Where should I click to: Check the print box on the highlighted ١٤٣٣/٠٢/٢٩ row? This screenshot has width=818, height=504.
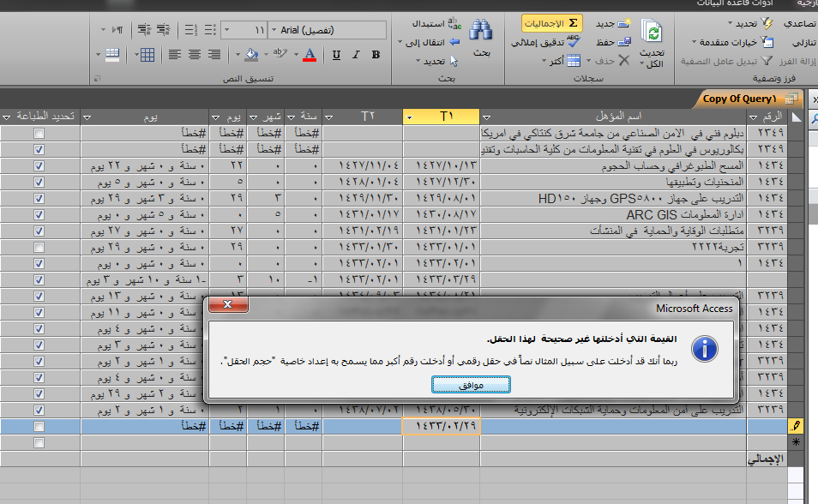point(39,427)
